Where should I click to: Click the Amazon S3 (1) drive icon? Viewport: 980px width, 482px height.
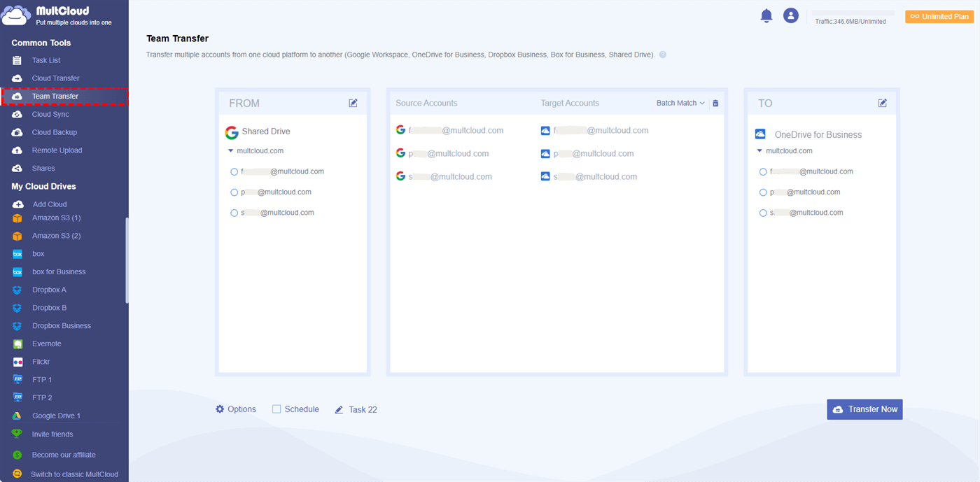point(17,218)
